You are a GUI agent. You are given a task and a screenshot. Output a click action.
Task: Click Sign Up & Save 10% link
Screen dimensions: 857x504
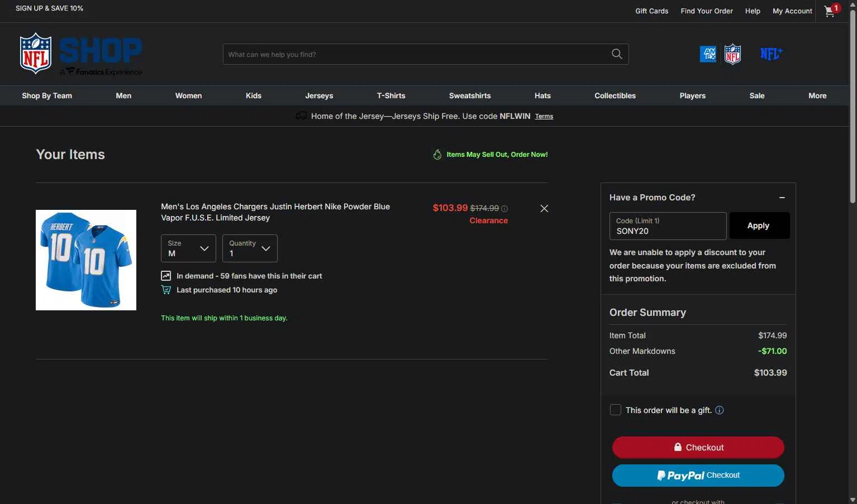[x=49, y=8]
